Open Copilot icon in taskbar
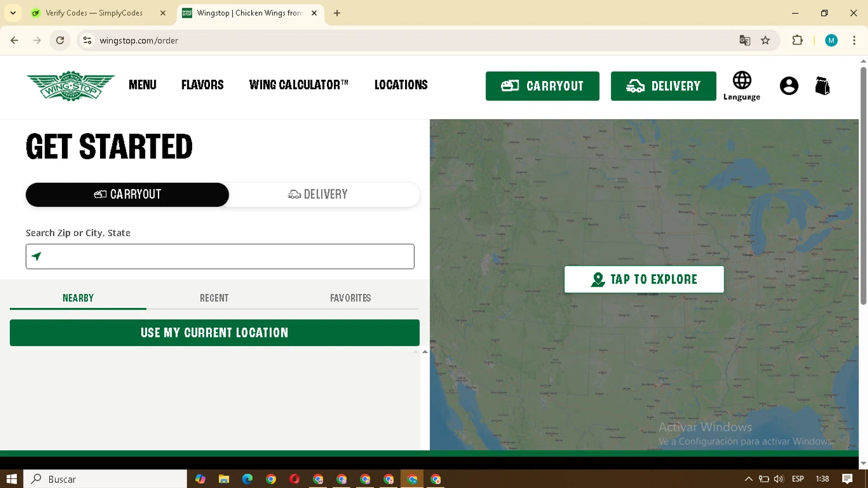Image resolution: width=868 pixels, height=488 pixels. pyautogui.click(x=200, y=479)
